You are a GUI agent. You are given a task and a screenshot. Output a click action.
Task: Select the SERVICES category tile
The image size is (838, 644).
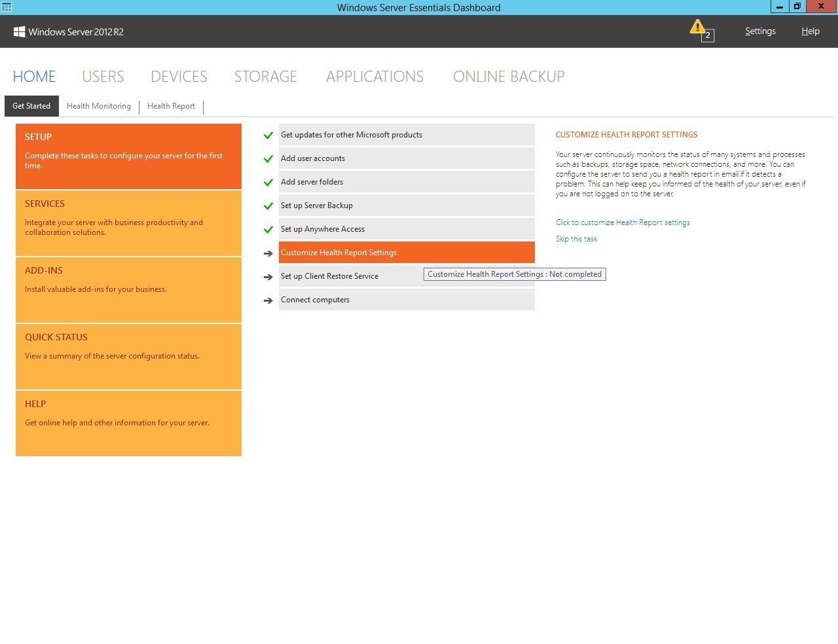click(x=128, y=223)
